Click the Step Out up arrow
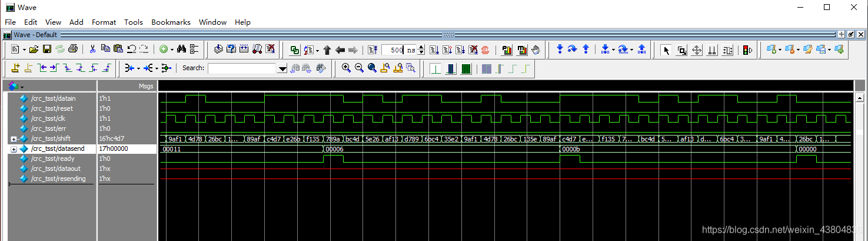This screenshot has height=241, width=868. tap(586, 49)
